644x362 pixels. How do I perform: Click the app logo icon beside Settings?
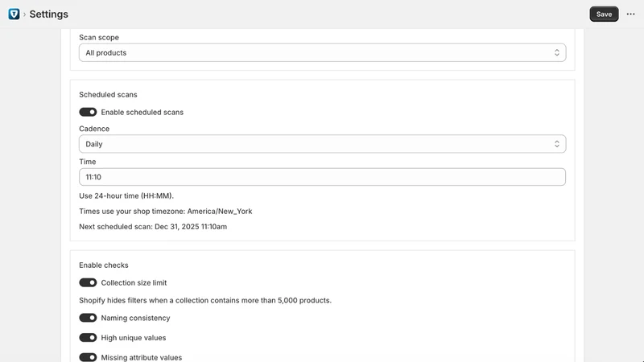(x=14, y=14)
